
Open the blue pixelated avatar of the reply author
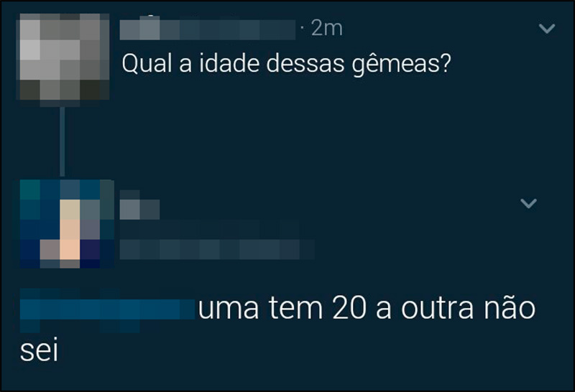tap(67, 224)
